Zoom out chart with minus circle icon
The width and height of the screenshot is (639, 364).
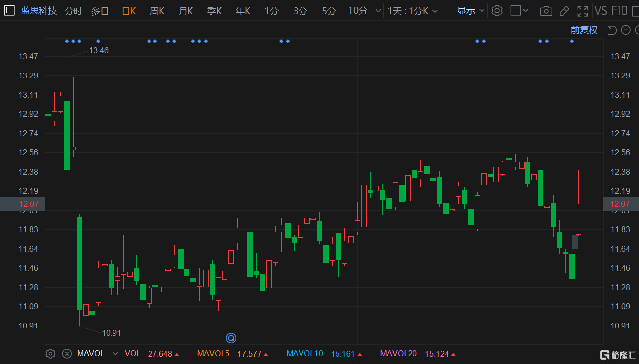coord(626,30)
